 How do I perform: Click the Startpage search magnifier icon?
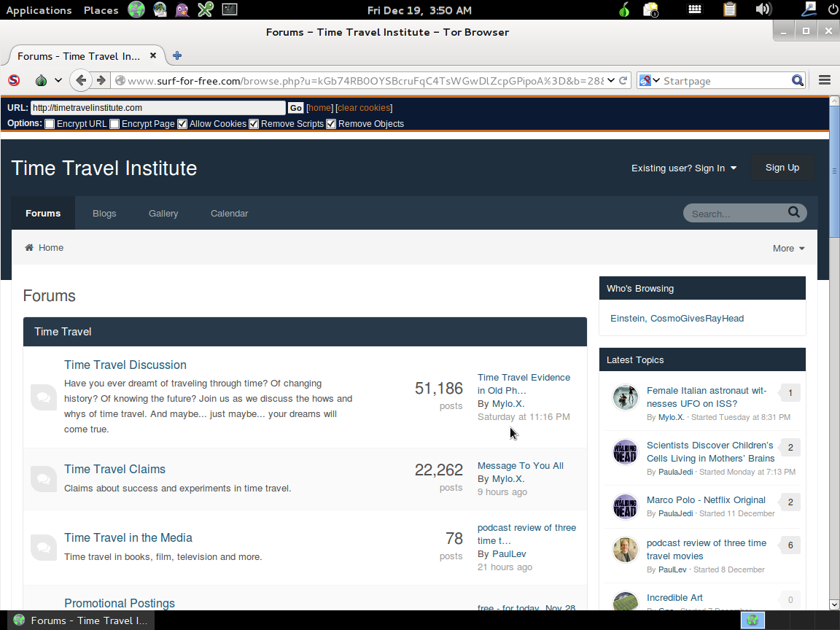[797, 80]
